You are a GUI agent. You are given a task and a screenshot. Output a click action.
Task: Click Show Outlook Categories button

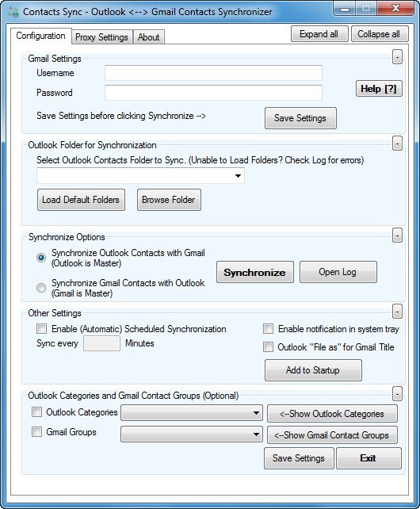(332, 414)
